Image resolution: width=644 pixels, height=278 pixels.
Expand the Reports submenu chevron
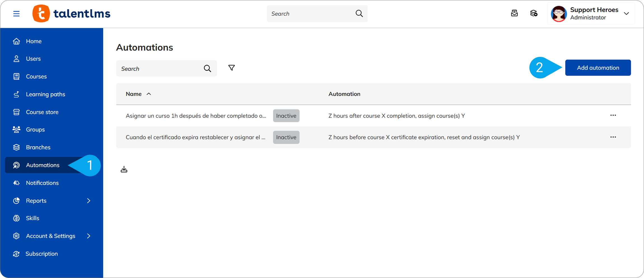point(89,201)
